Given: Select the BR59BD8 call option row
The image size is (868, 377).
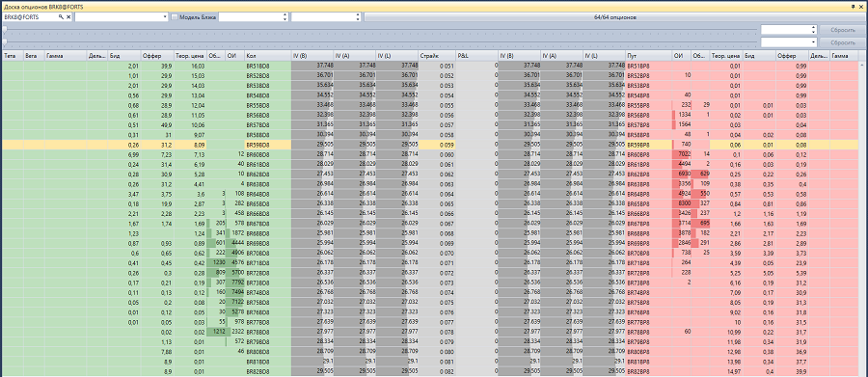Looking at the screenshot, I should click(268, 144).
